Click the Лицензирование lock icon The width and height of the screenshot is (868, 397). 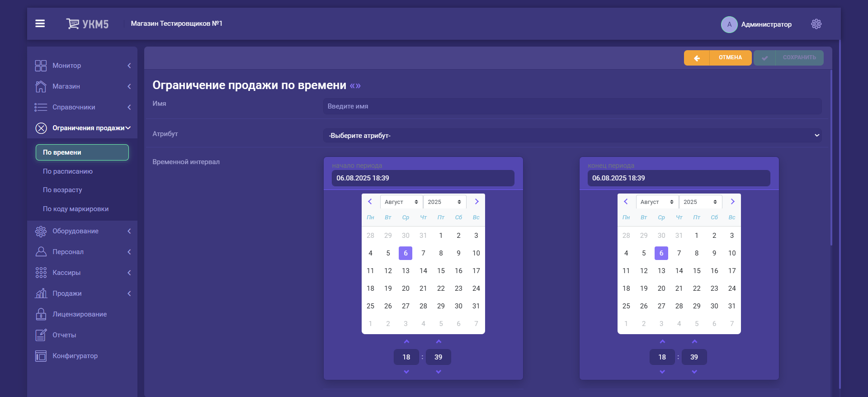tap(41, 314)
